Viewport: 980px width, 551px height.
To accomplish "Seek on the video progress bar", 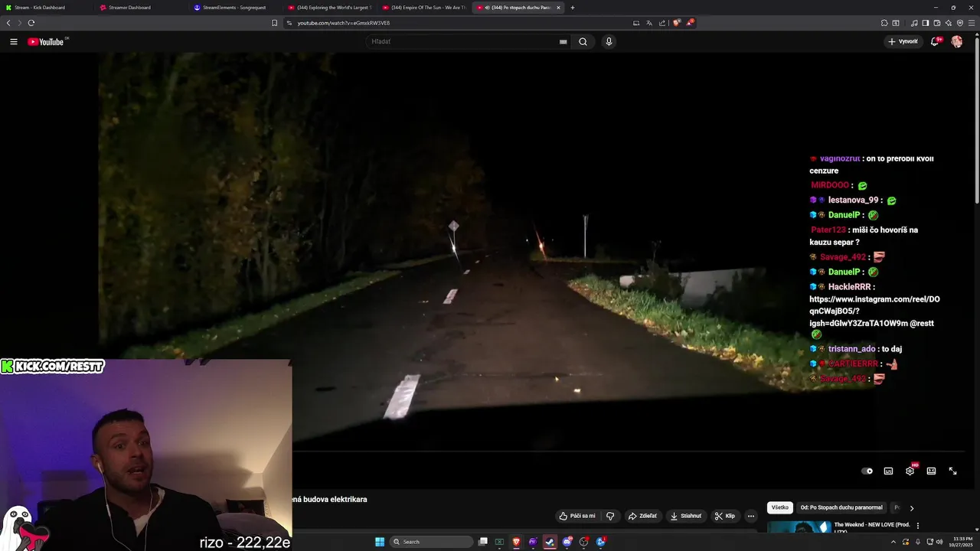I will [628, 452].
